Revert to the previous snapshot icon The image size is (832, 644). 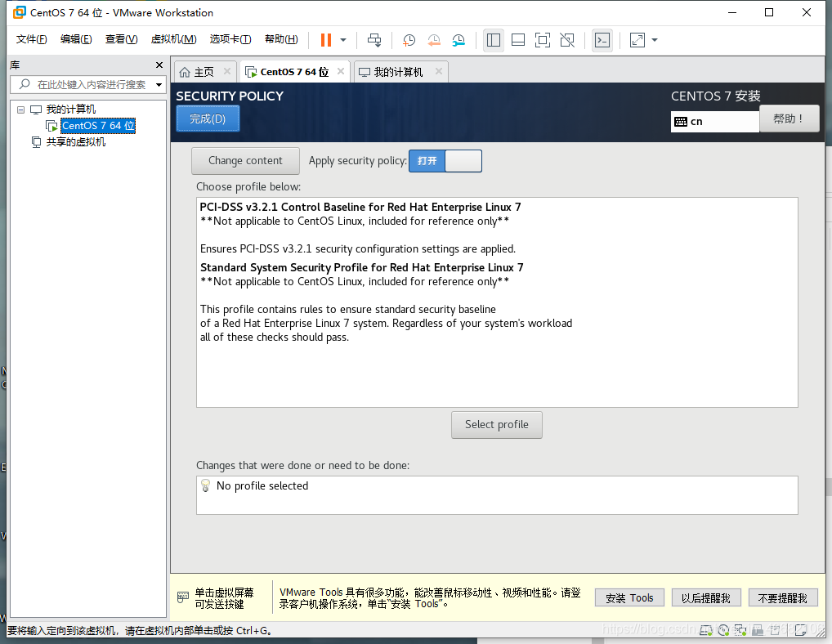(434, 40)
